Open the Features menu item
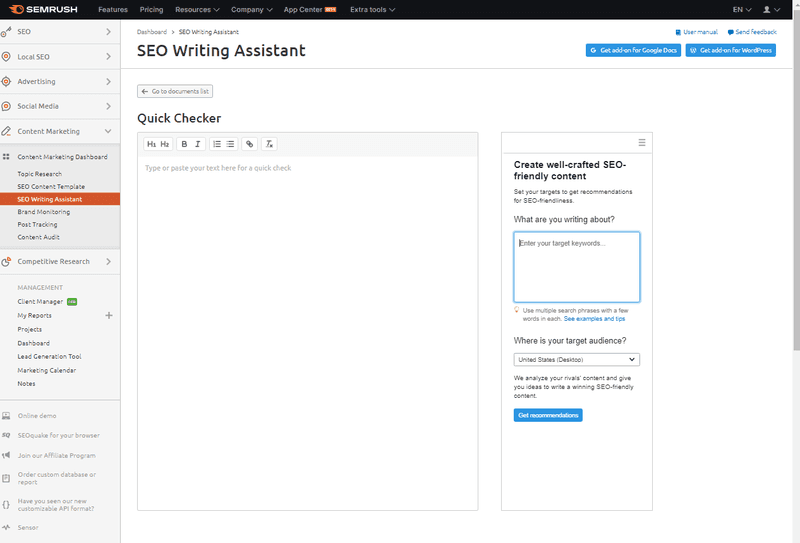Viewport: 800px width, 543px height. click(x=113, y=9)
